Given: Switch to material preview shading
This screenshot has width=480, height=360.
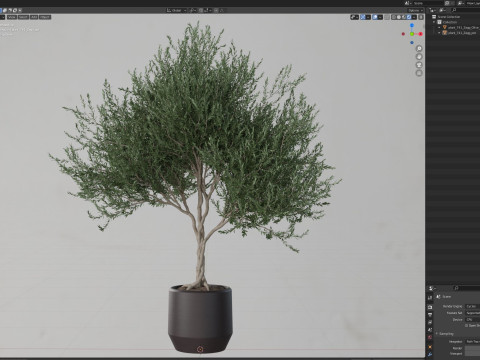Looking at the screenshot, I should pos(404,17).
